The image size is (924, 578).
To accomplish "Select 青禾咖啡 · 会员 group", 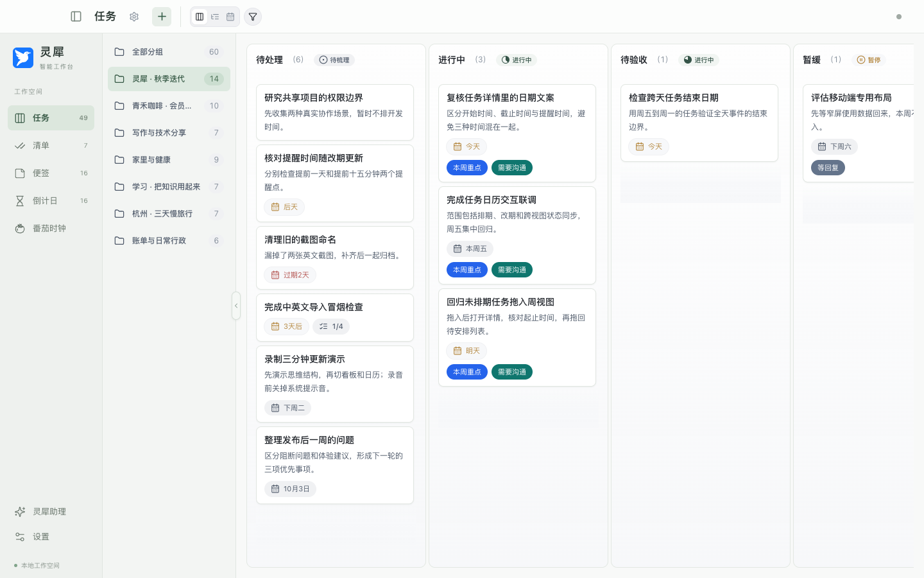I will [169, 105].
